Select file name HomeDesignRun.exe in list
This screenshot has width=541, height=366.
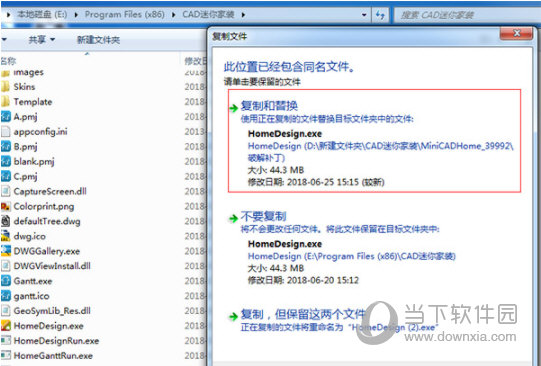click(x=56, y=341)
